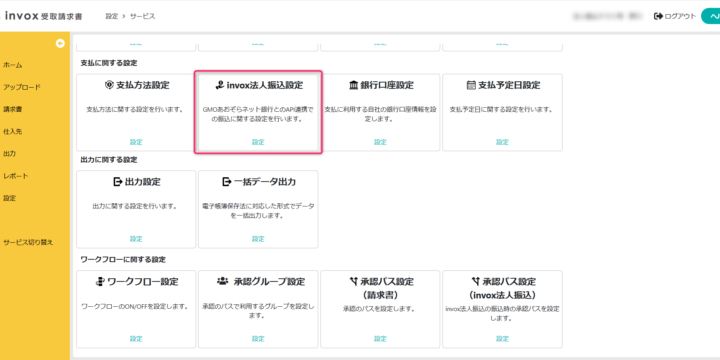
Task: Open 請求書 in the sidebar
Action: (x=12, y=109)
